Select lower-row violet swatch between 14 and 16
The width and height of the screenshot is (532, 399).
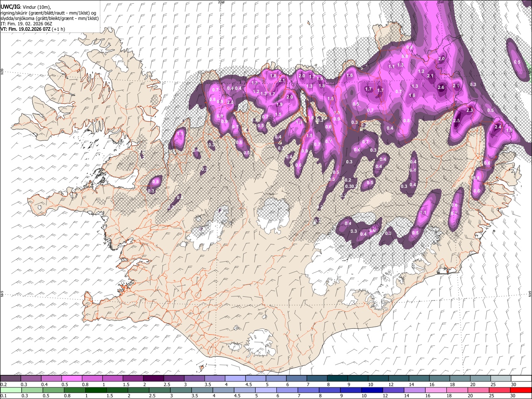(416, 390)
